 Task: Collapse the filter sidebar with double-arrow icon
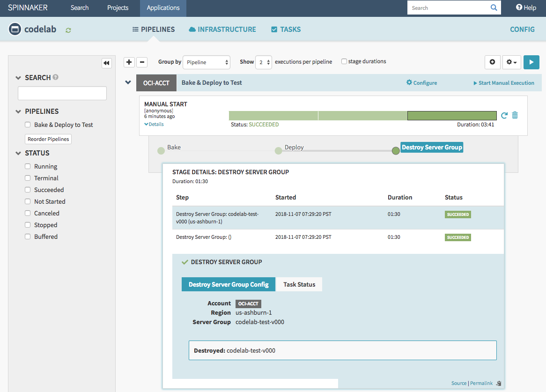pyautogui.click(x=107, y=63)
